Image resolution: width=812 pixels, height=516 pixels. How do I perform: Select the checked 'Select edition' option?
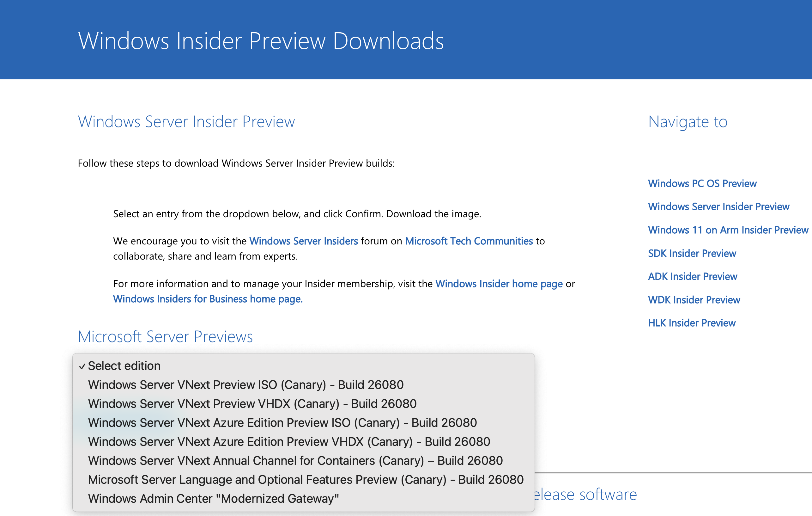click(304, 366)
